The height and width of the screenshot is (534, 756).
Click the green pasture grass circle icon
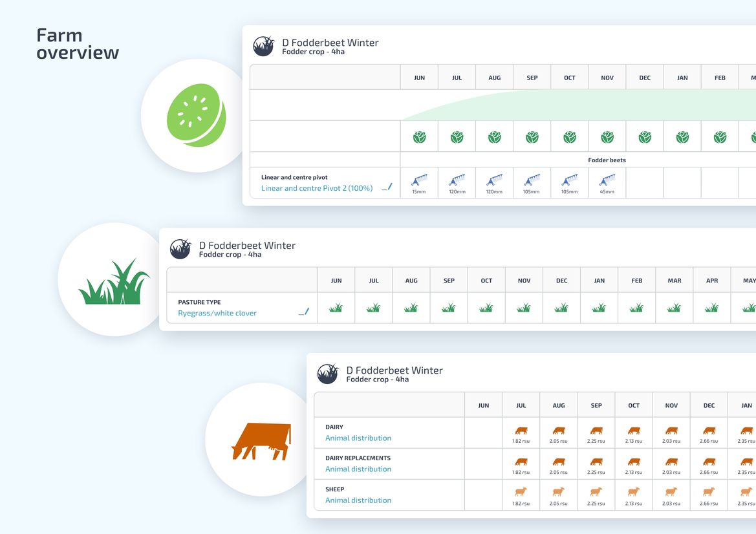[114, 281]
